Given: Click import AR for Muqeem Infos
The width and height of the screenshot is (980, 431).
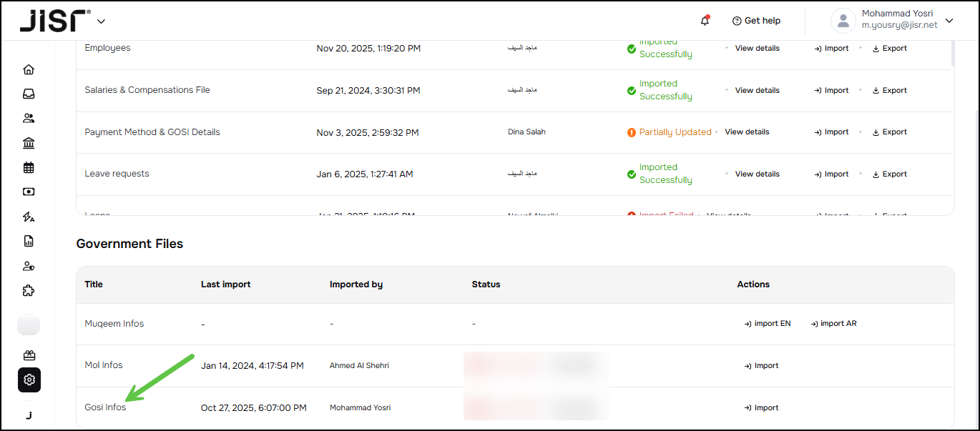Looking at the screenshot, I should pos(833,324).
